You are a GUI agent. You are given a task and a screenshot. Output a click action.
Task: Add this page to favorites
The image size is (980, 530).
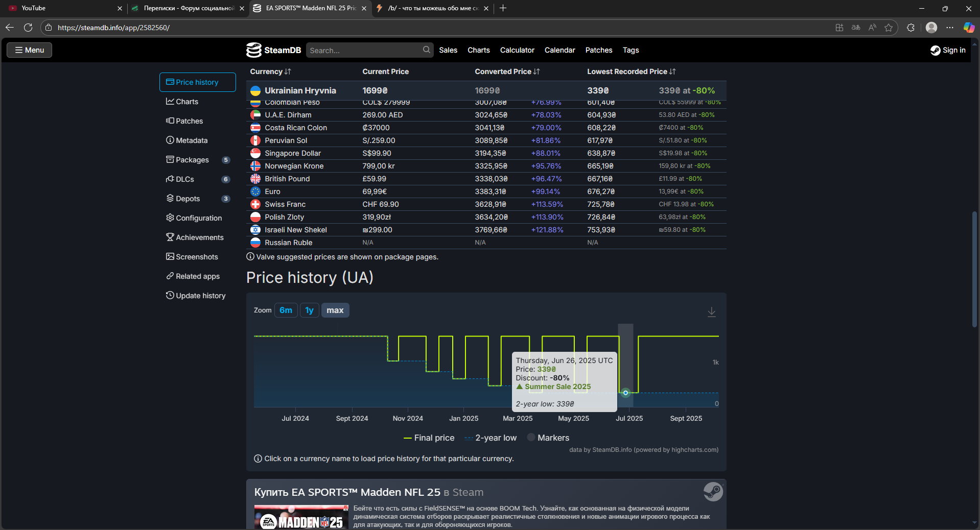click(x=889, y=28)
